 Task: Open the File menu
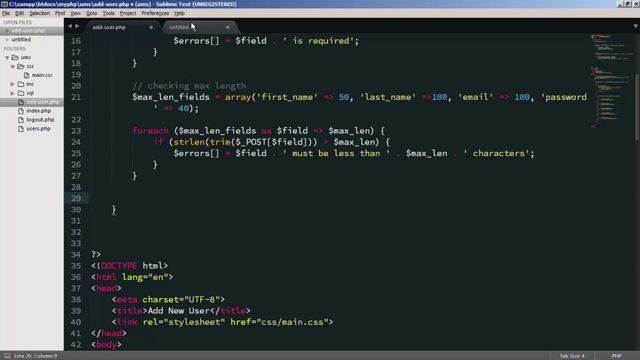6,13
